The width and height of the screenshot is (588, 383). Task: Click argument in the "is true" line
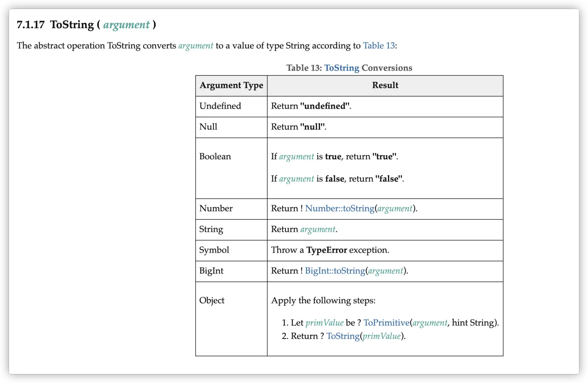pyautogui.click(x=296, y=157)
